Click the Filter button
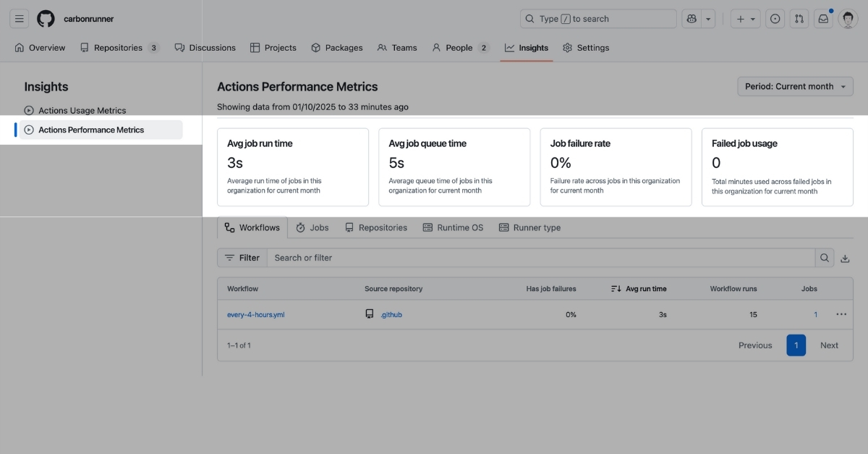The image size is (868, 454). 242,258
